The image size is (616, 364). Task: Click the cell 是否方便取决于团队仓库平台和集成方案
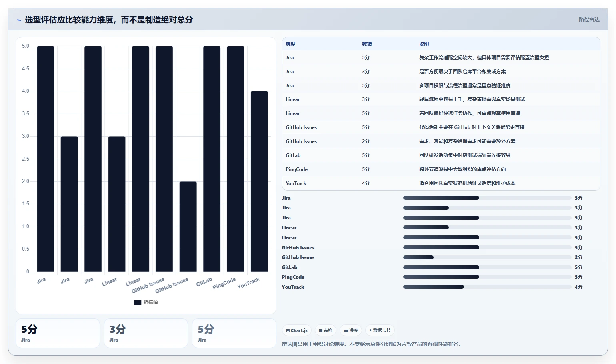[462, 72]
